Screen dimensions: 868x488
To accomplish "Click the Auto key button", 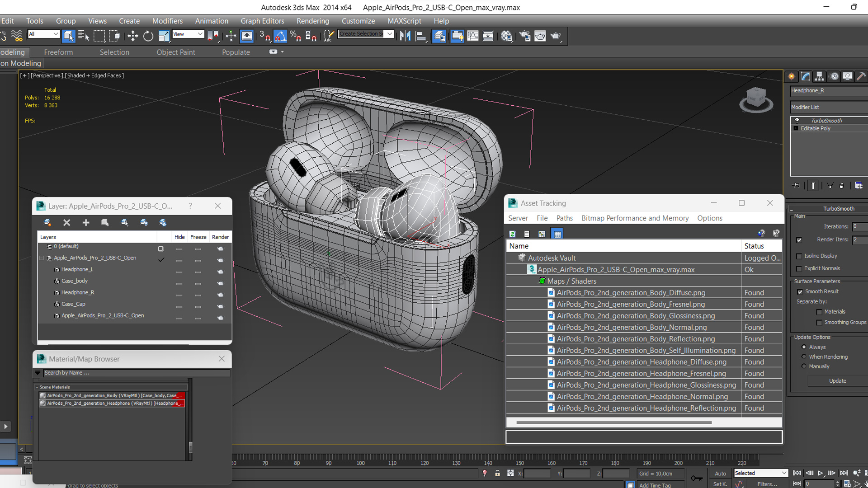I will coord(720,474).
